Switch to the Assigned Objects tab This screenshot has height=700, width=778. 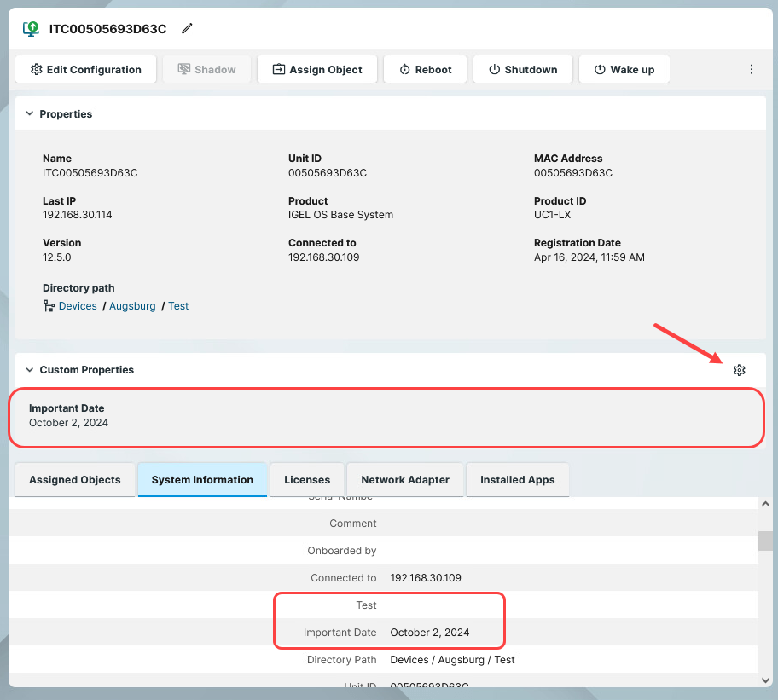tap(75, 480)
